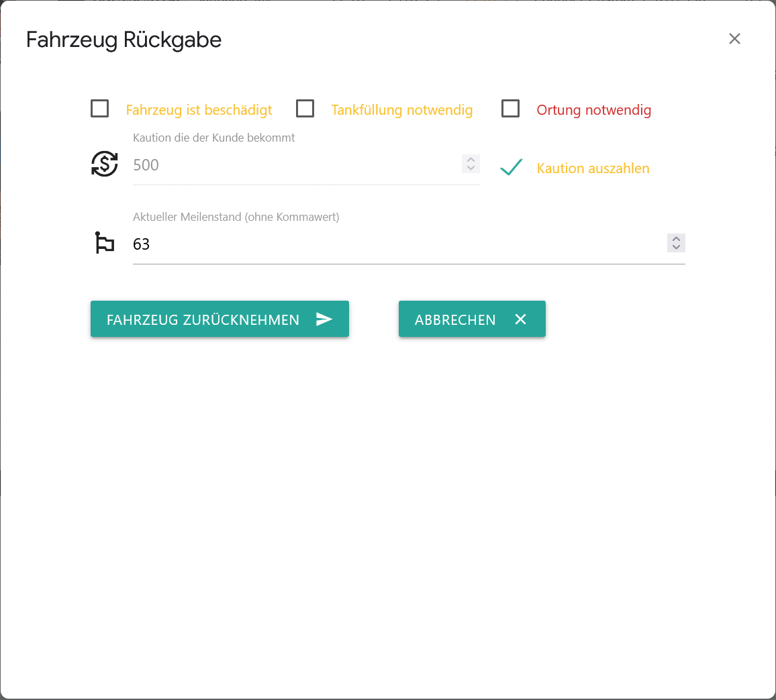Click the 'Fahrzeug Rückgabe' dialog title
This screenshot has height=700, width=776.
tap(124, 40)
